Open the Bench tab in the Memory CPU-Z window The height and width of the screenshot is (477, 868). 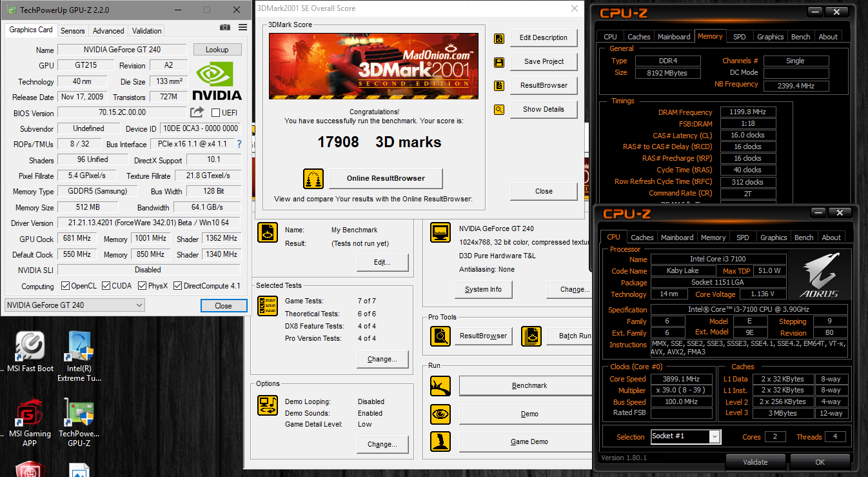coord(800,37)
